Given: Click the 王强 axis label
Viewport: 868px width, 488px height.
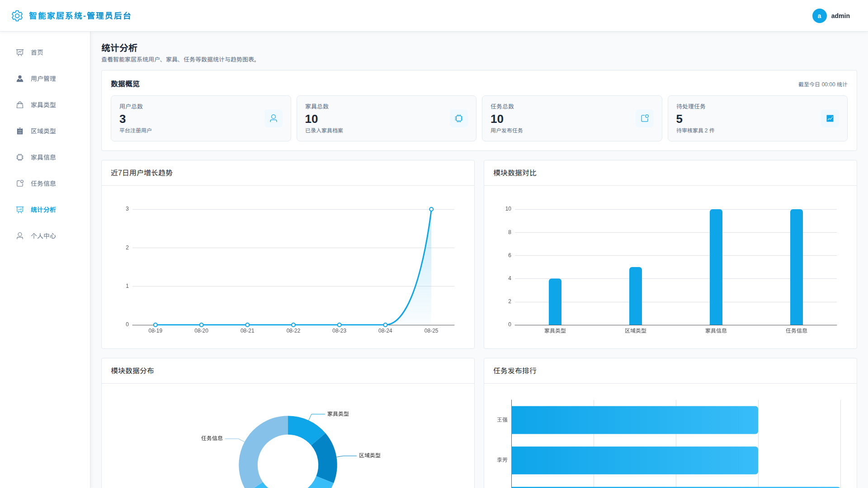Looking at the screenshot, I should 502,420.
